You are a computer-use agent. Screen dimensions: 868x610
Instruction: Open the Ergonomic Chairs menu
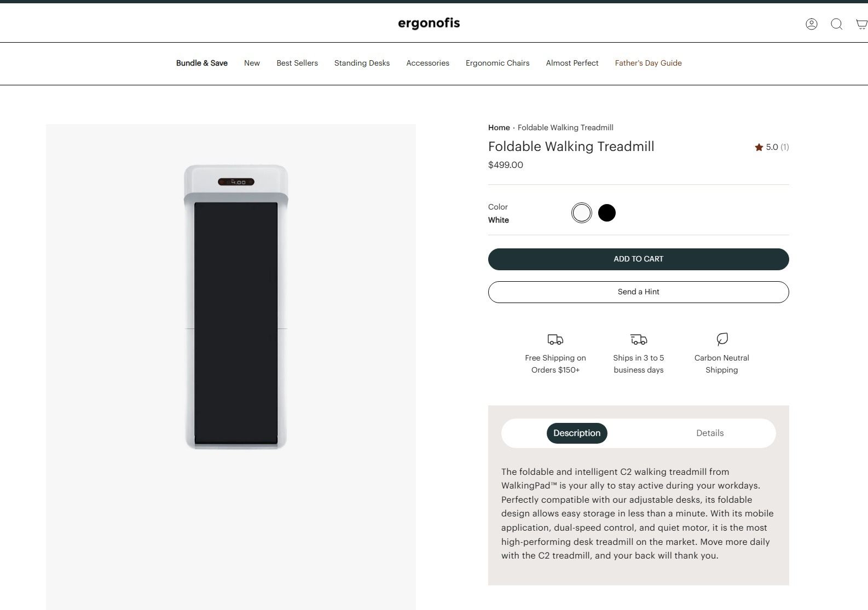[x=497, y=63]
